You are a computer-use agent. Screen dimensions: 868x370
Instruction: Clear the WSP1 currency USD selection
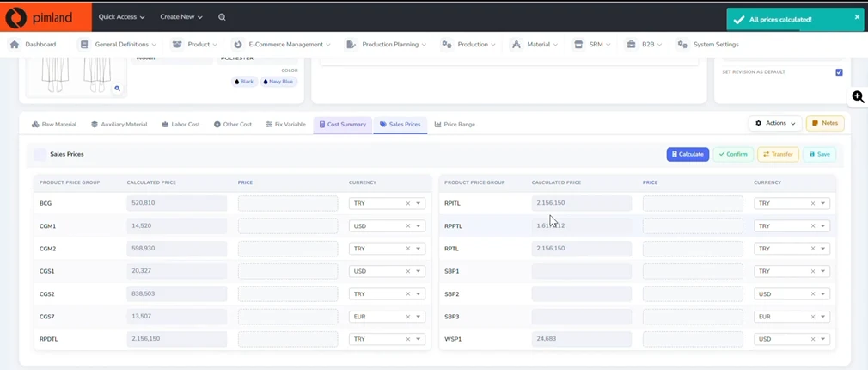[x=813, y=339]
